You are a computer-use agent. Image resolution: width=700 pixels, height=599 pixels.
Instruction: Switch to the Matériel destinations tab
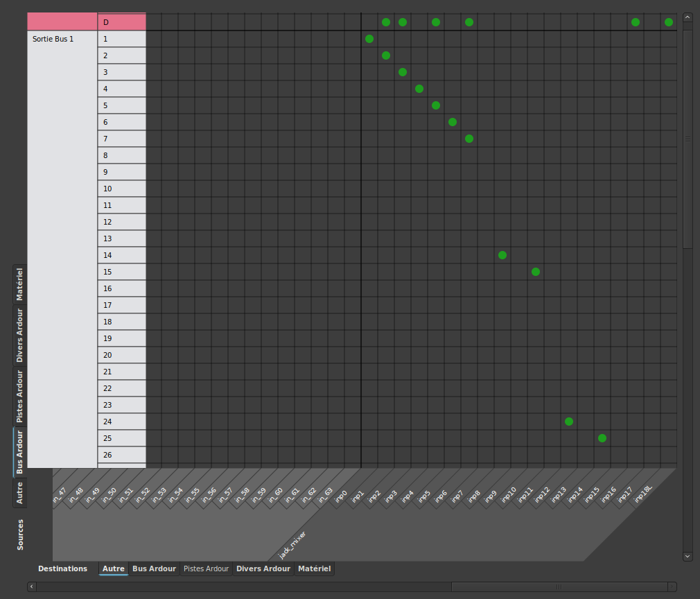pyautogui.click(x=314, y=568)
